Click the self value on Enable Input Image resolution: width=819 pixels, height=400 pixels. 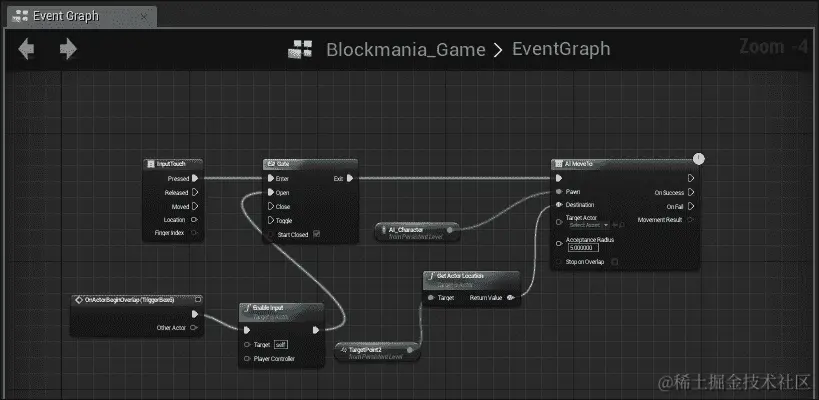click(280, 345)
